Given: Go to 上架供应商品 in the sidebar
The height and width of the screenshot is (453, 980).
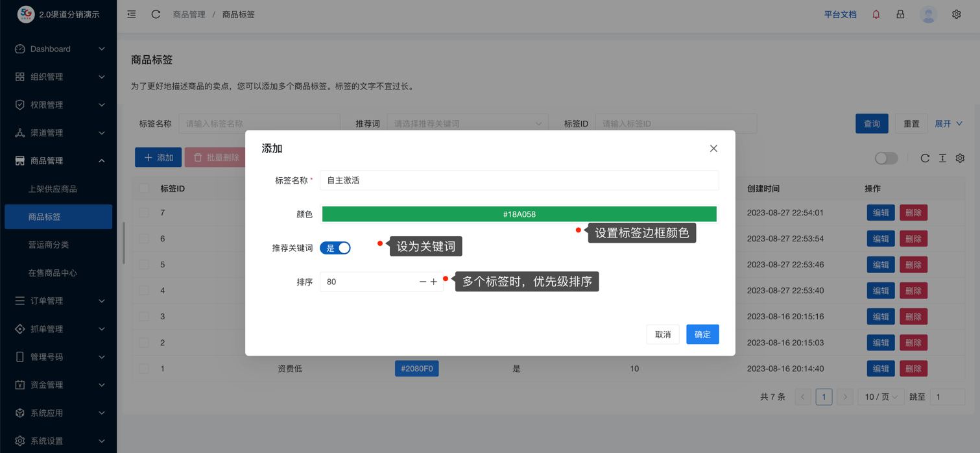Looking at the screenshot, I should [x=53, y=189].
